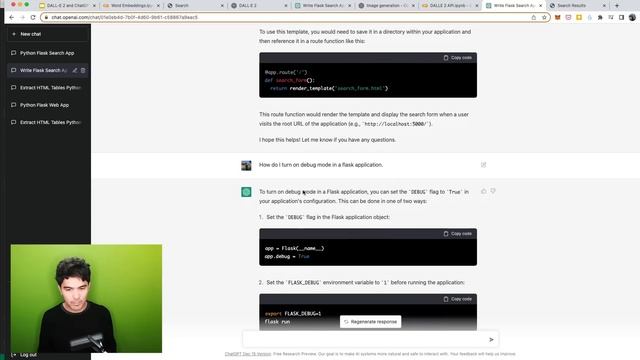Go back with the browser back arrow

click(x=11, y=18)
